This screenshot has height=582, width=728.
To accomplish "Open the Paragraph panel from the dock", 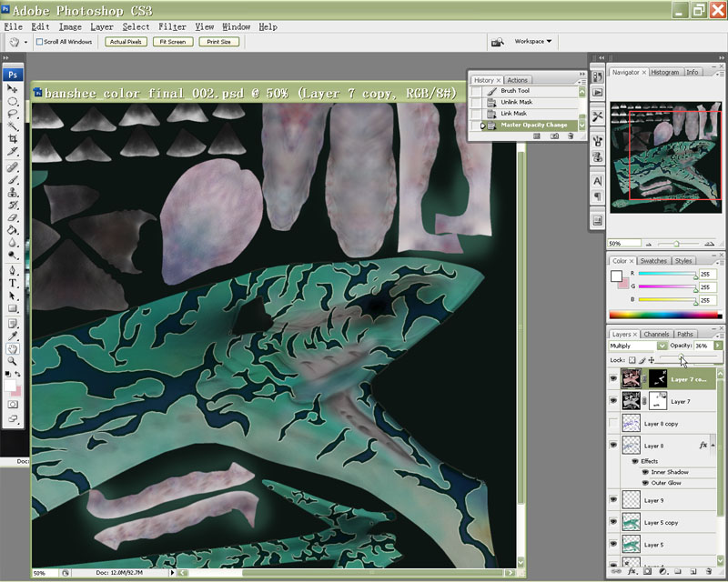I will 598,196.
